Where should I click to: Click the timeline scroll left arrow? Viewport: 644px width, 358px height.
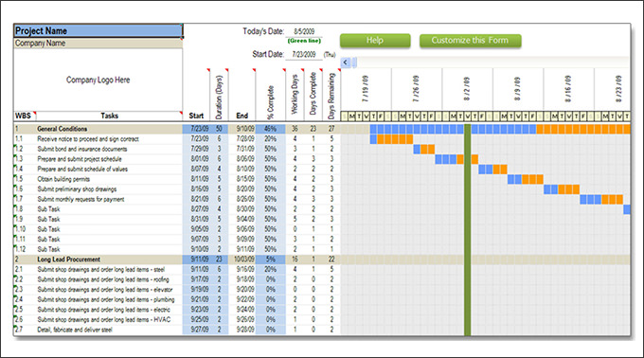tap(346, 63)
